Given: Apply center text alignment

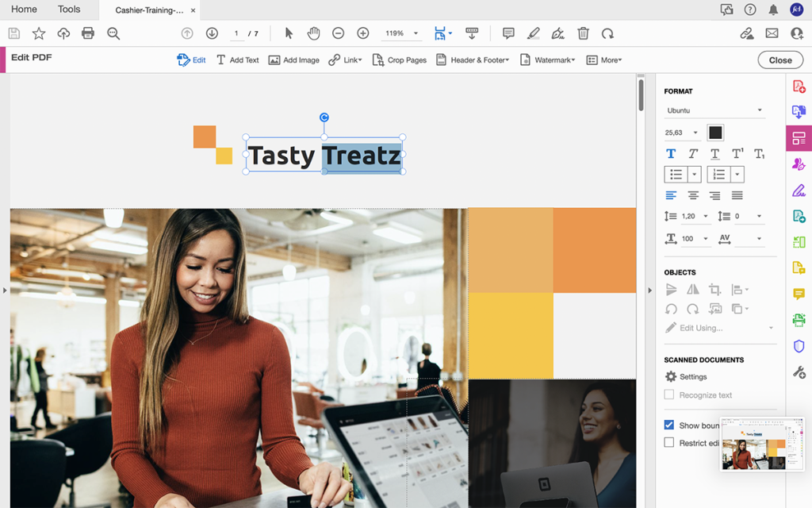Looking at the screenshot, I should tap(693, 195).
